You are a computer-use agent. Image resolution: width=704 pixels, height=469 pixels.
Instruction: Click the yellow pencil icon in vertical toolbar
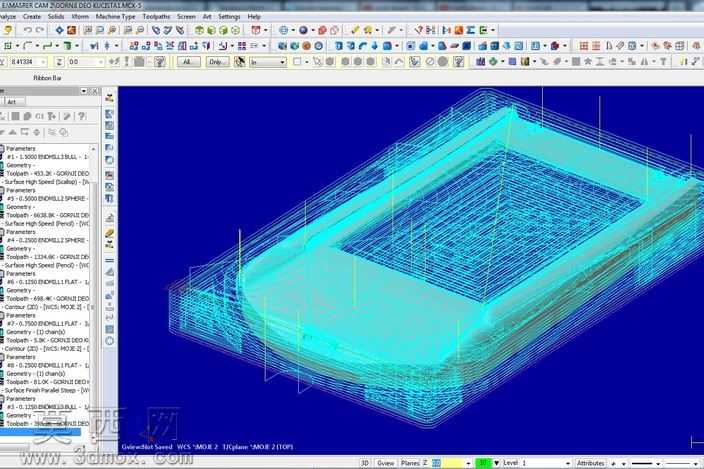(x=110, y=233)
